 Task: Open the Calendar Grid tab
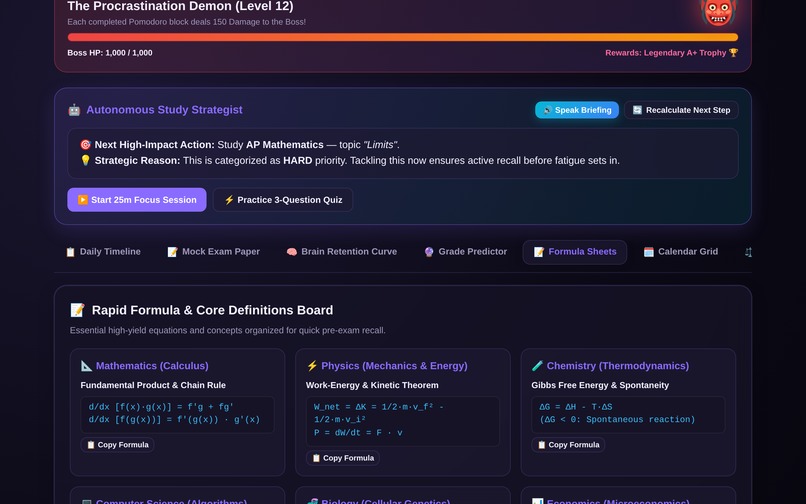[681, 252]
